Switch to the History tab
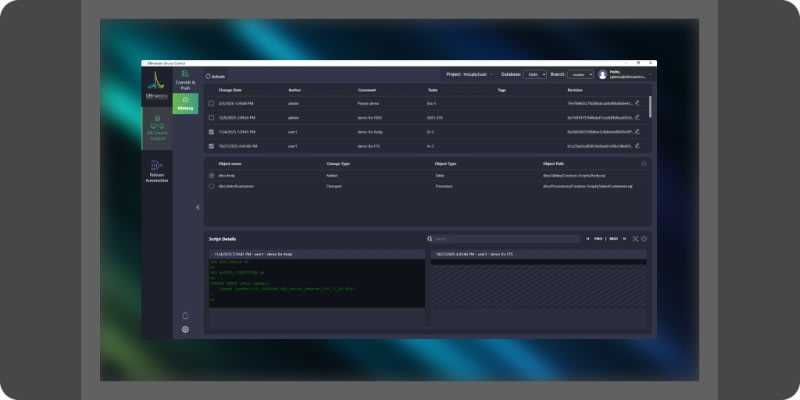Screen dimensions: 800x400 click(x=185, y=104)
